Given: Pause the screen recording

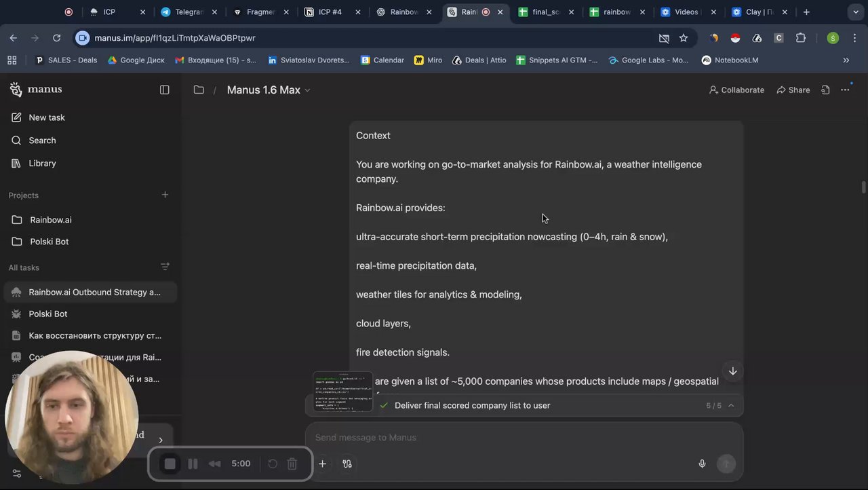Looking at the screenshot, I should pyautogui.click(x=193, y=464).
